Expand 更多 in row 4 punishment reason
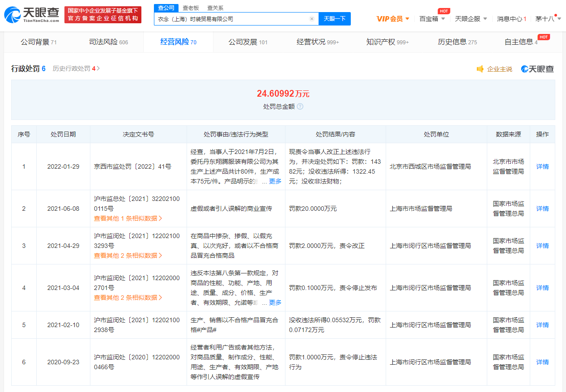This screenshot has width=566, height=392. tap(275, 303)
